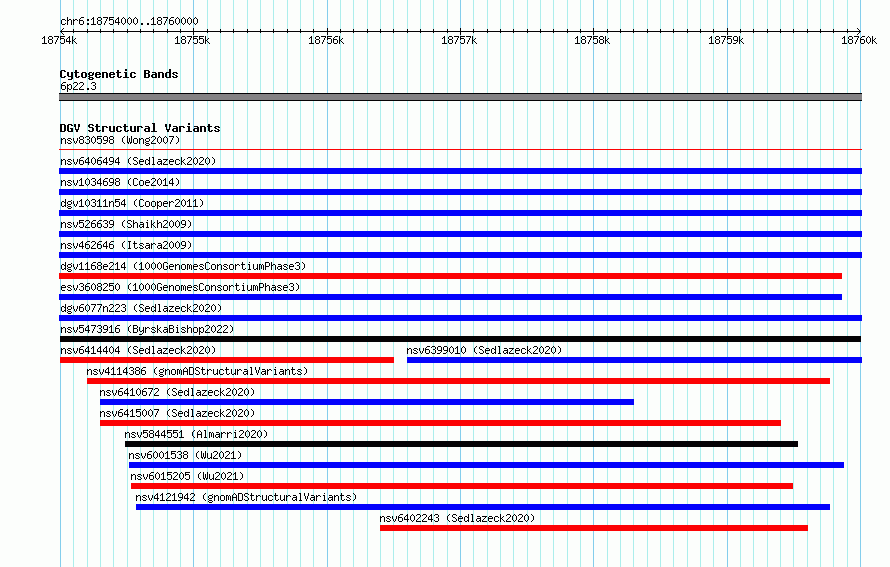Click the blue bar under nsv6001538

(x=486, y=465)
